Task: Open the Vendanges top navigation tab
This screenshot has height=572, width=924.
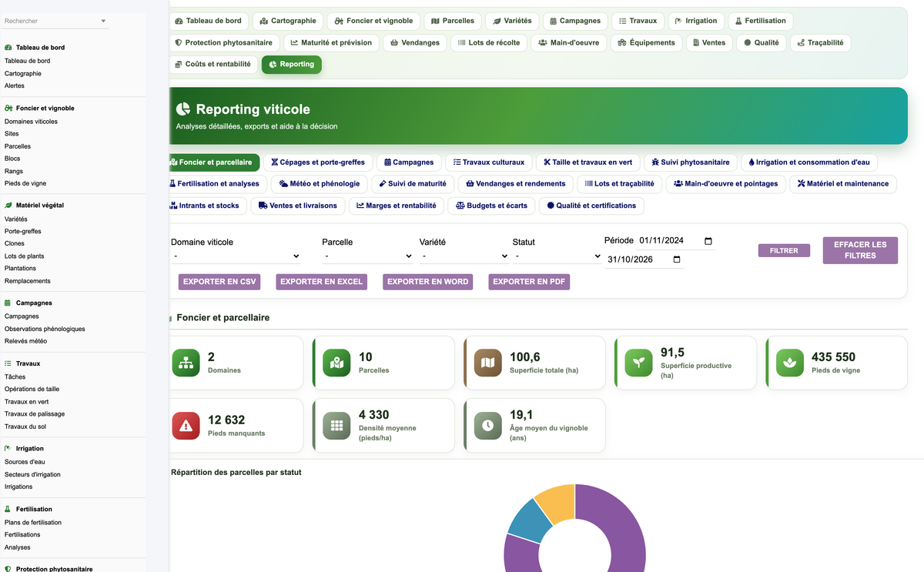Action: 415,42
